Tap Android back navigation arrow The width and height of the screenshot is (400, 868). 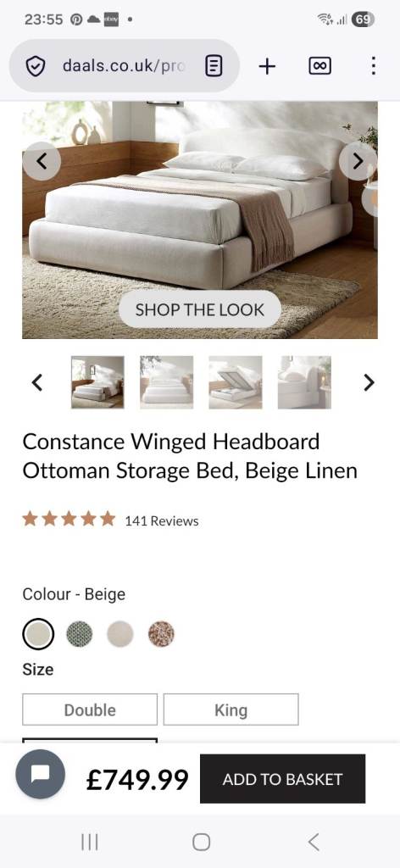[314, 842]
